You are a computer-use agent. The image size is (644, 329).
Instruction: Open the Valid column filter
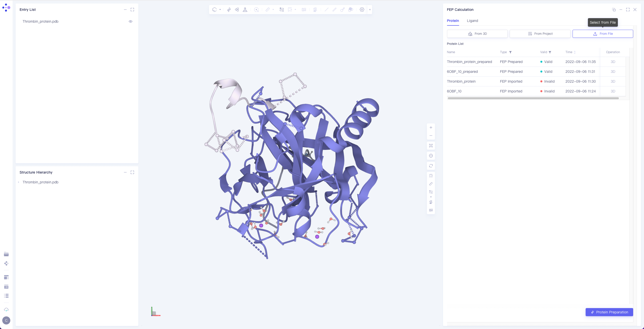[x=550, y=52]
